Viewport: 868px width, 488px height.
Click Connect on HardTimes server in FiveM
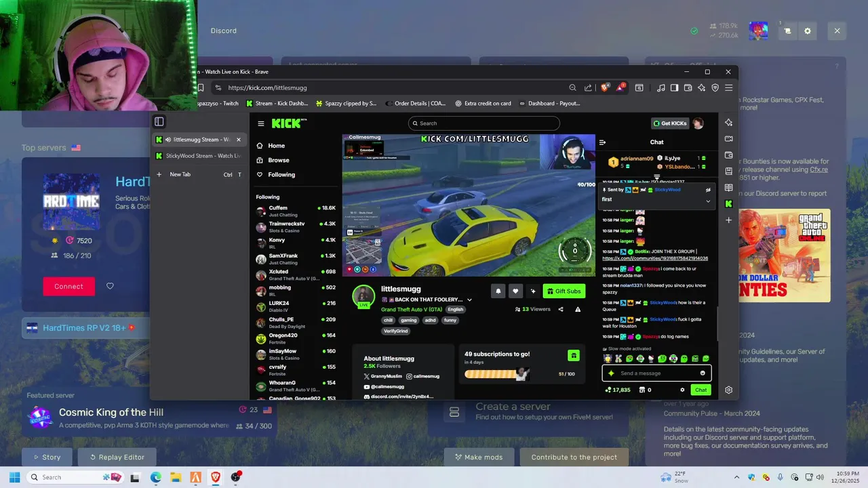68,286
